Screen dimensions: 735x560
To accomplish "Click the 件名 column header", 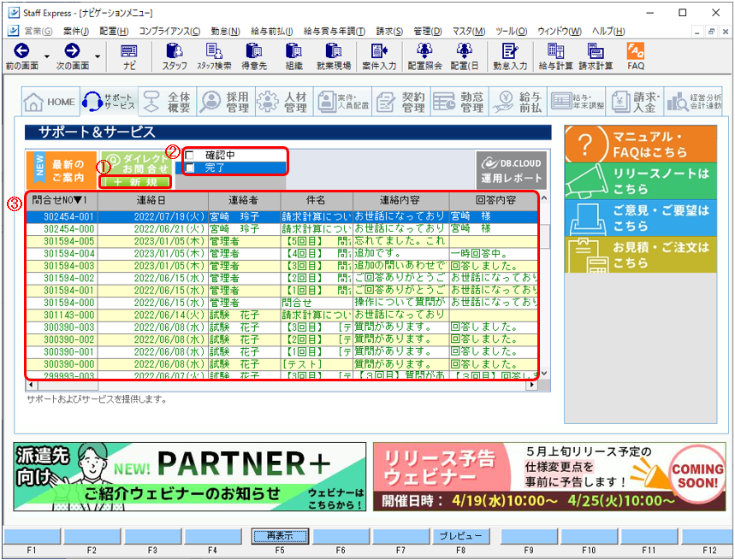I will click(x=316, y=200).
